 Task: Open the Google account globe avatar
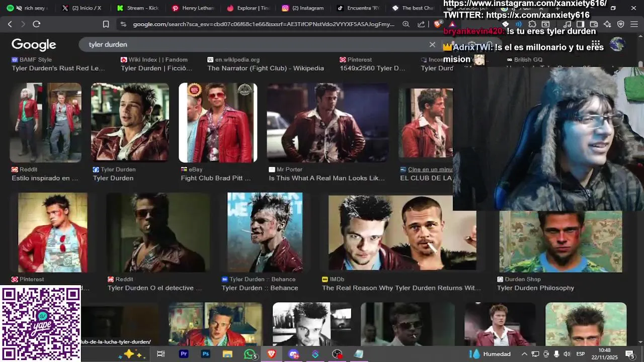point(617,44)
